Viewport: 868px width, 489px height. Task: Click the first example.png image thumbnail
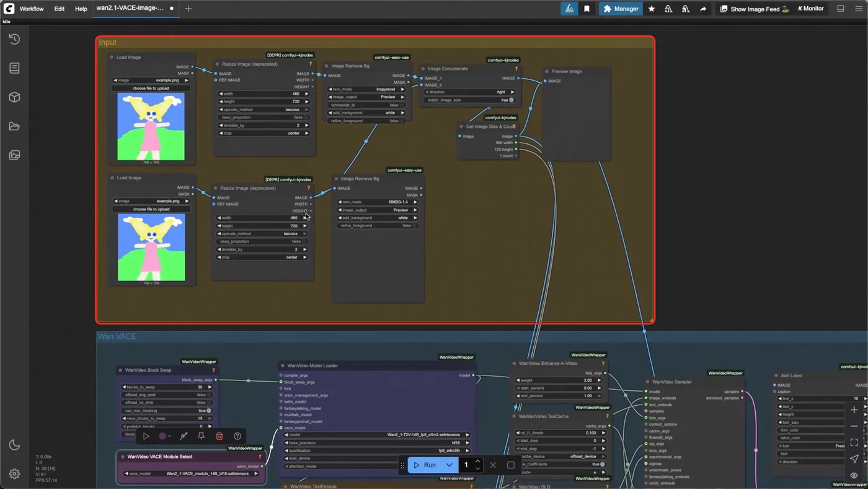coord(151,127)
